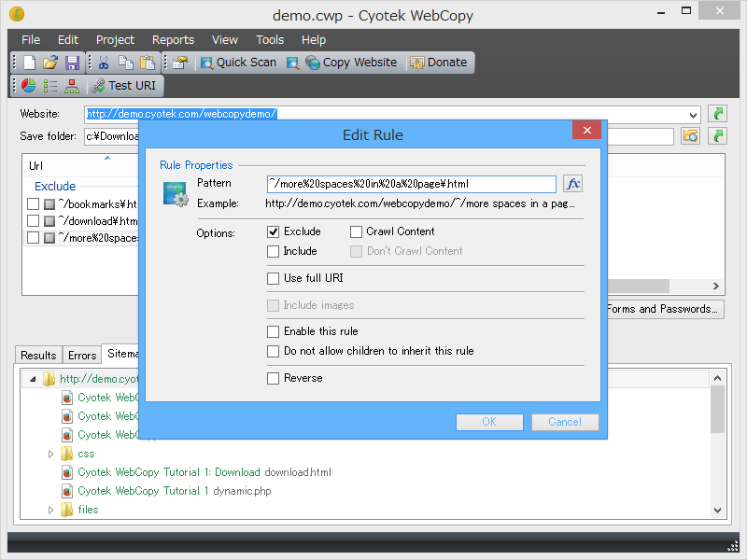Toggle Use full URI checkbox
Viewport: 747px width, 560px height.
pos(273,278)
